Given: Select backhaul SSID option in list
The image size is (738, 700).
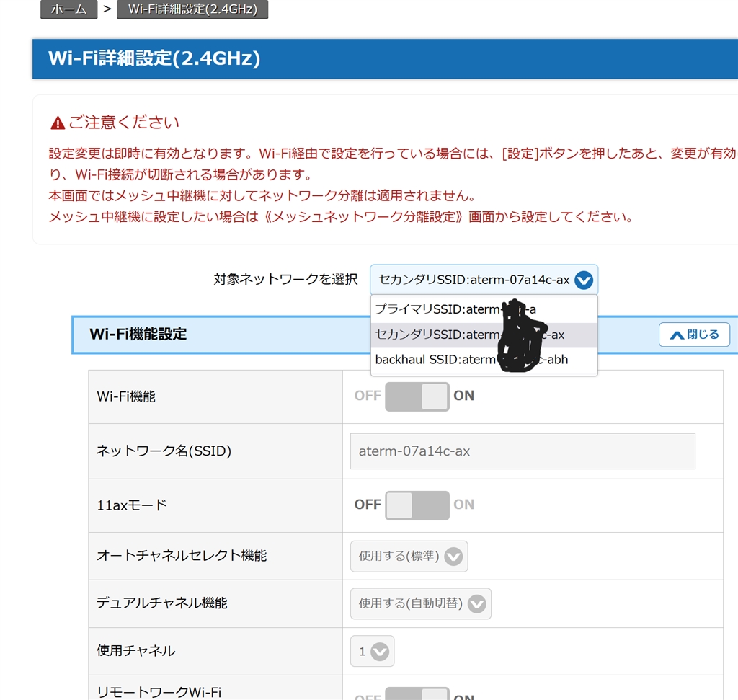Looking at the screenshot, I should tap(484, 360).
